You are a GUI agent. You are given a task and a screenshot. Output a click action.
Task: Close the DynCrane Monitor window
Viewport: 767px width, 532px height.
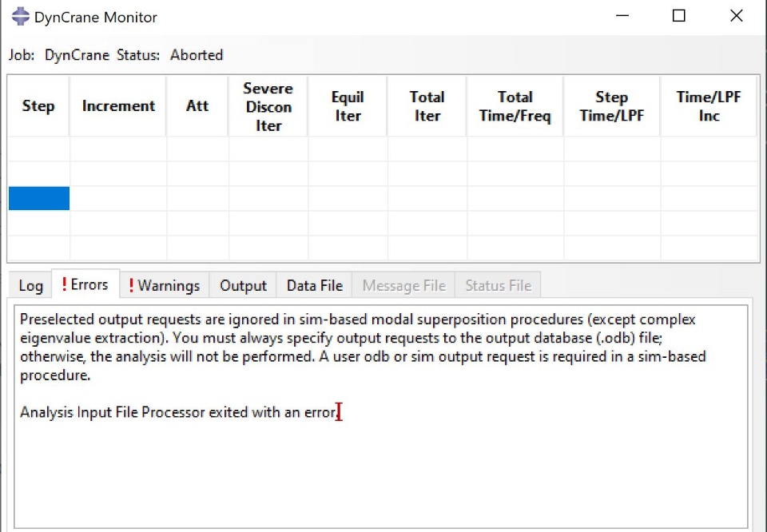[x=736, y=17]
